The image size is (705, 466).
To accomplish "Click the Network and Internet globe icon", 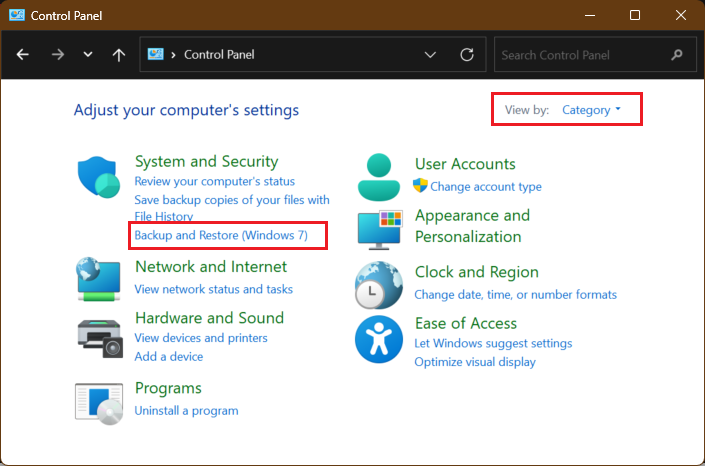I will point(98,279).
